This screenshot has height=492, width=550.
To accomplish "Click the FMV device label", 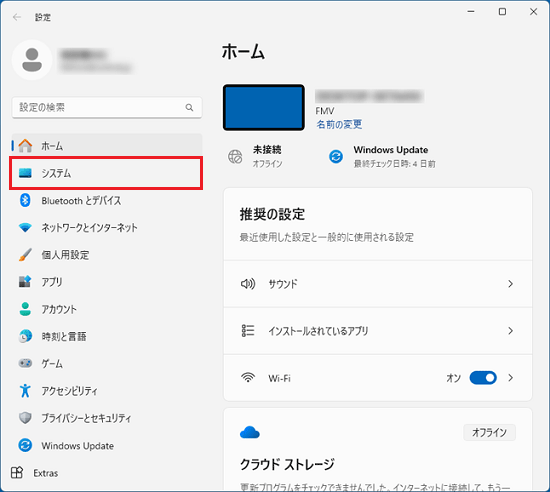I will [x=324, y=111].
